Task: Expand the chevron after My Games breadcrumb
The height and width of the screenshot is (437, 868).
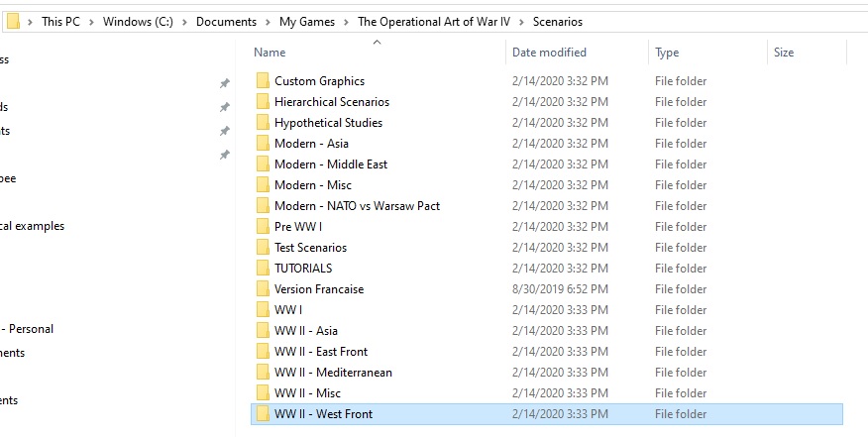Action: (346, 22)
